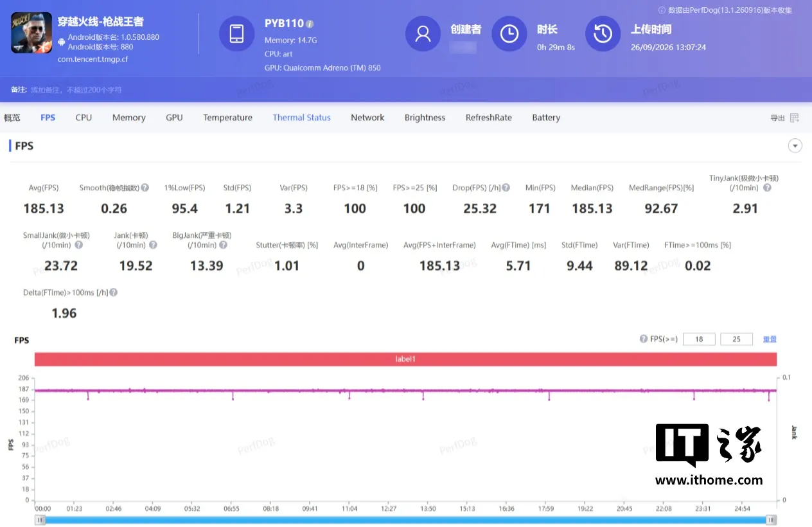Click the game app thumbnail icon
This screenshot has width=812, height=527.
pos(31,33)
